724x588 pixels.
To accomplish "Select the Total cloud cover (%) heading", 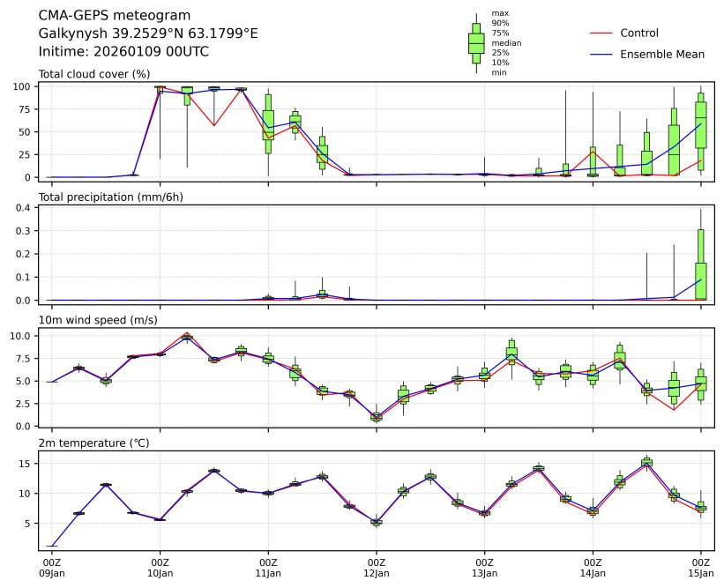I will 94,74.
